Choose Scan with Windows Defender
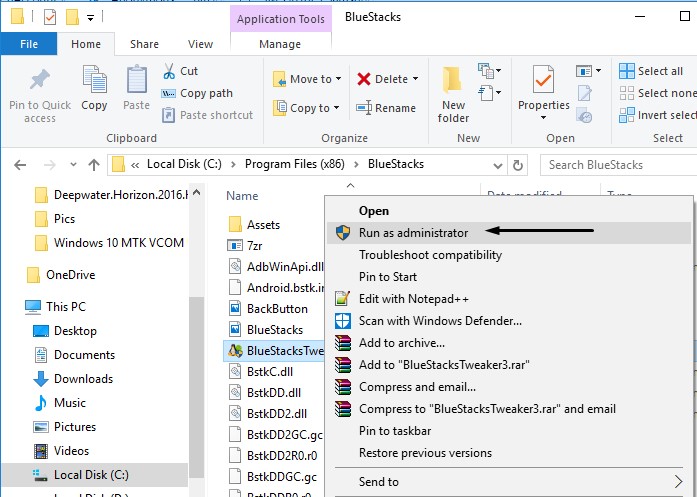 [x=509, y=321]
